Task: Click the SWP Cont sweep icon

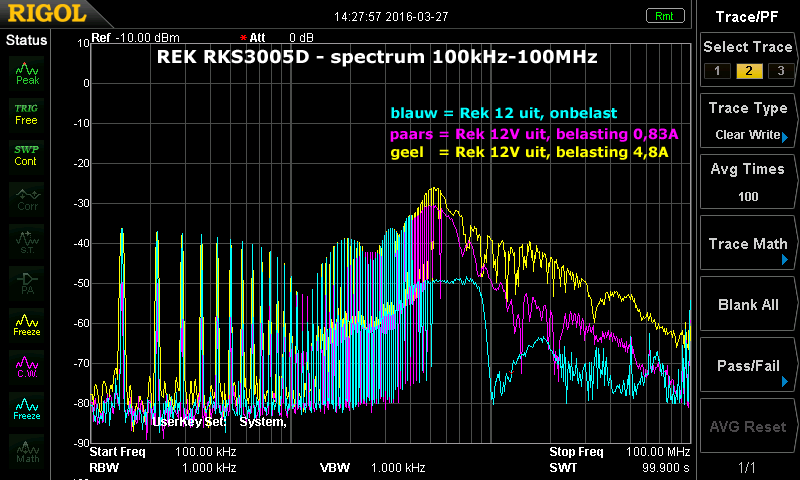Action: 27,156
